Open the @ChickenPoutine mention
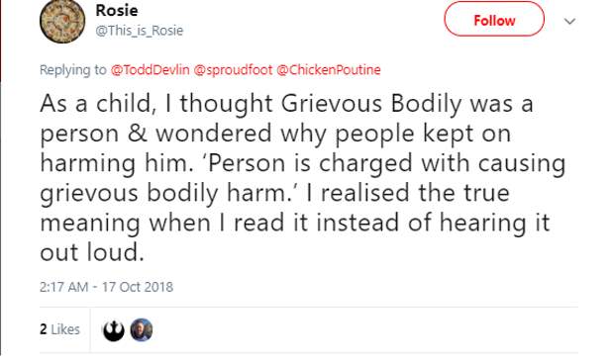Image resolution: width=614 pixels, height=364 pixels. pos(329,69)
